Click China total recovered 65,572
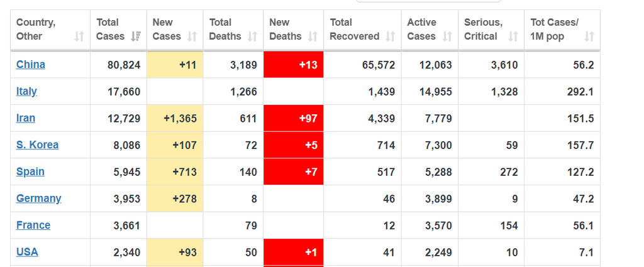 click(x=379, y=65)
